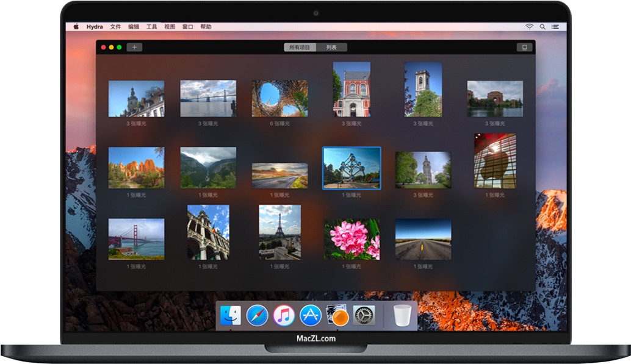Select the 所有项目 tab
This screenshot has height=364, width=631.
298,46
